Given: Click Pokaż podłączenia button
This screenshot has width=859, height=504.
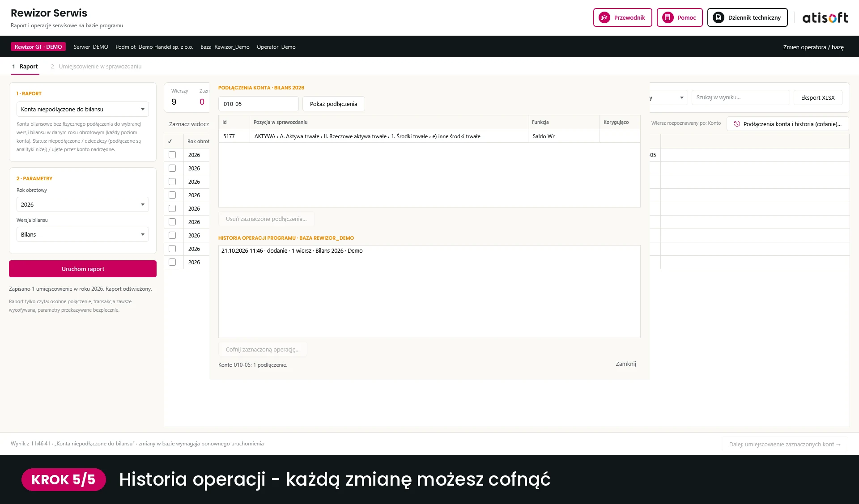Looking at the screenshot, I should (x=333, y=104).
